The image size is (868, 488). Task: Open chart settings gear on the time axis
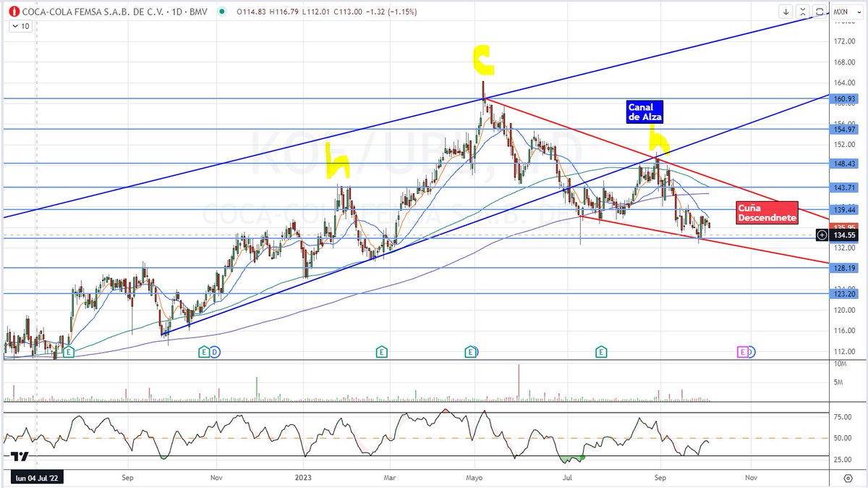click(x=847, y=478)
